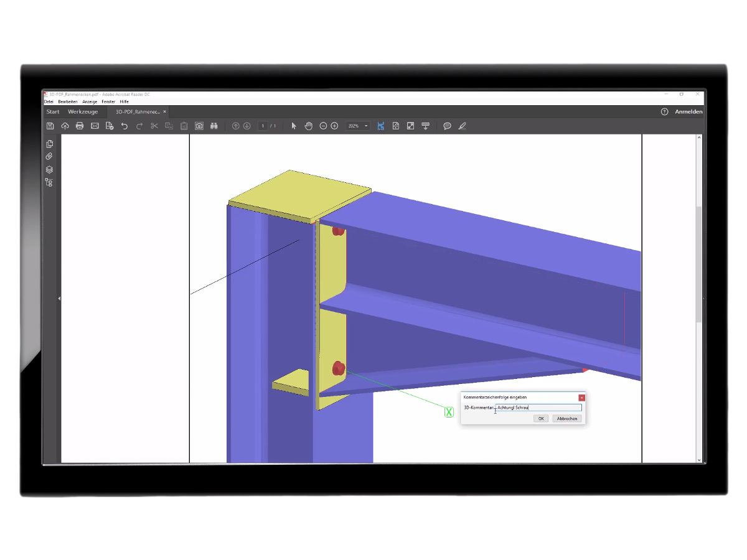Toggle scrolling mode with the fit-width icon

coord(381,126)
